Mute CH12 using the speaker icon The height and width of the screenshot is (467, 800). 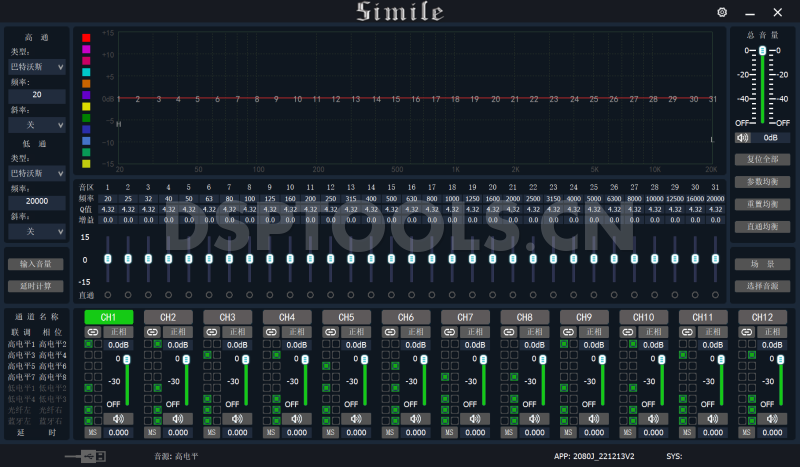pos(773,419)
